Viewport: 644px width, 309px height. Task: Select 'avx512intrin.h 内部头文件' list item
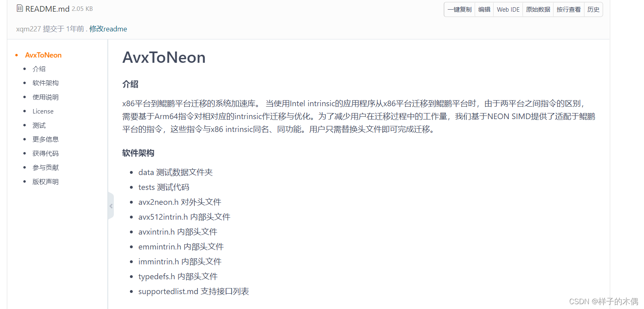184,217
